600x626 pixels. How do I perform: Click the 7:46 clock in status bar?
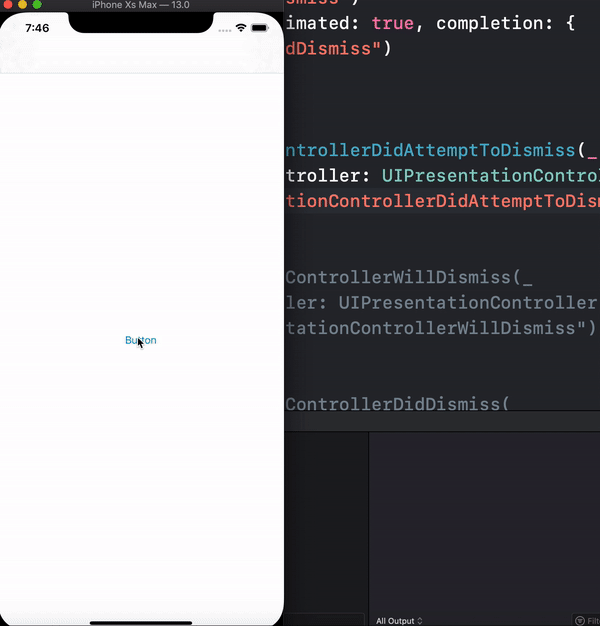click(x=37, y=28)
